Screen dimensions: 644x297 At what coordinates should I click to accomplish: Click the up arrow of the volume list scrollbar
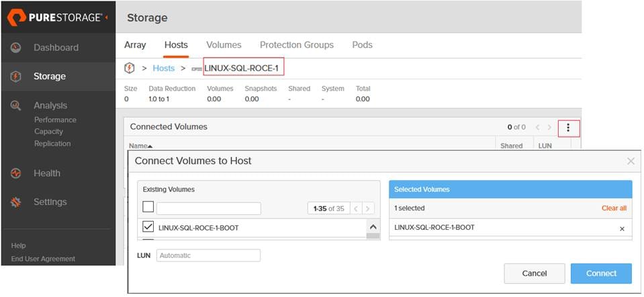[x=373, y=226]
